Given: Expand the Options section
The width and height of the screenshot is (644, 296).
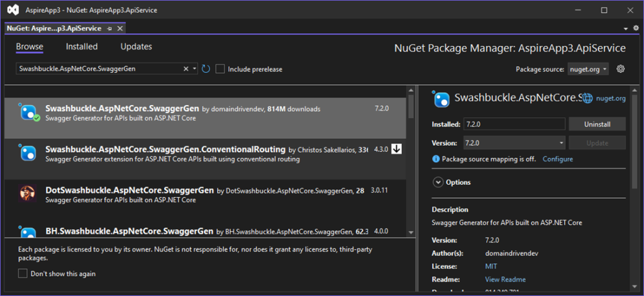Looking at the screenshot, I should point(438,182).
